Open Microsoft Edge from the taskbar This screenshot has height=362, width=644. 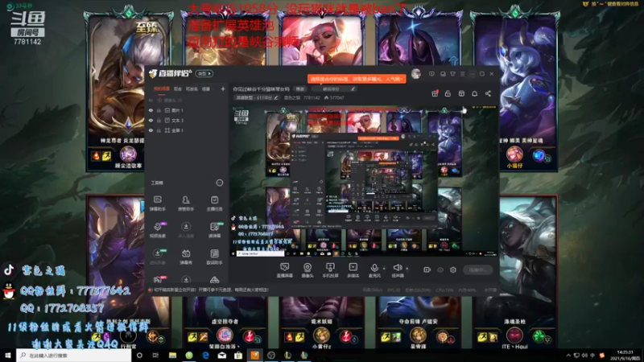point(205,356)
